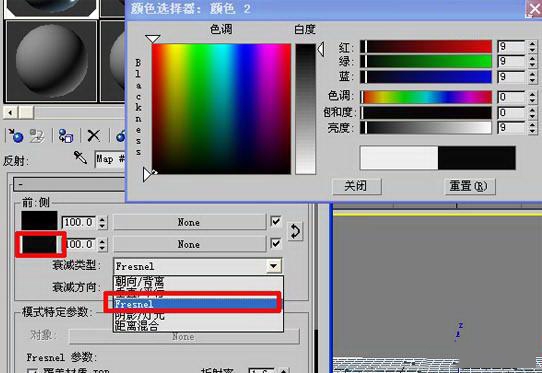Swap front and side colors arrow icon
This screenshot has width=542, height=373.
295,231
